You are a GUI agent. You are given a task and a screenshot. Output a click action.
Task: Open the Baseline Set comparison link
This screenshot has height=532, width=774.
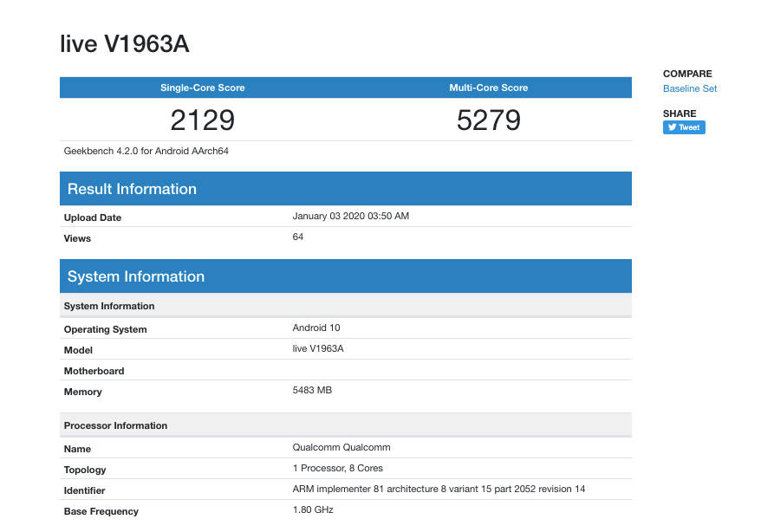689,88
